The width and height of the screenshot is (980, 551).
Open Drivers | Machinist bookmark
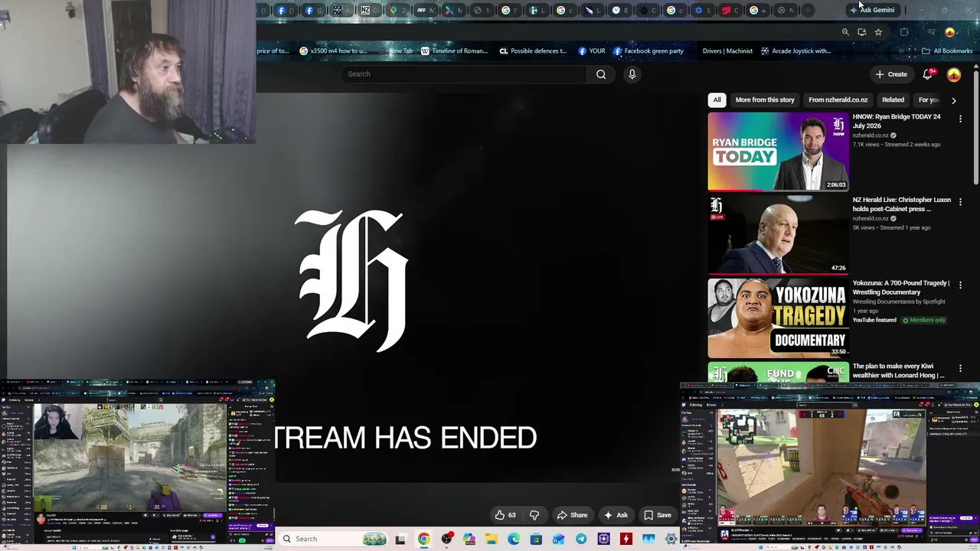coord(727,51)
